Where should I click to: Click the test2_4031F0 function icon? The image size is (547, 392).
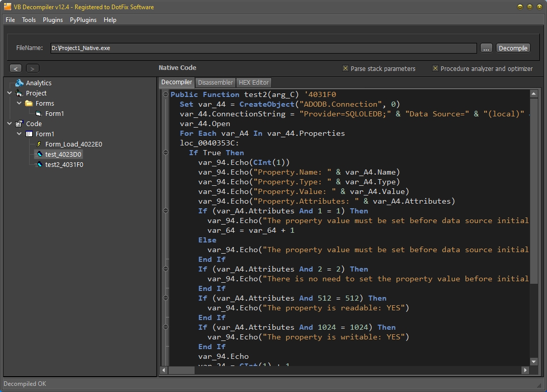tap(39, 165)
